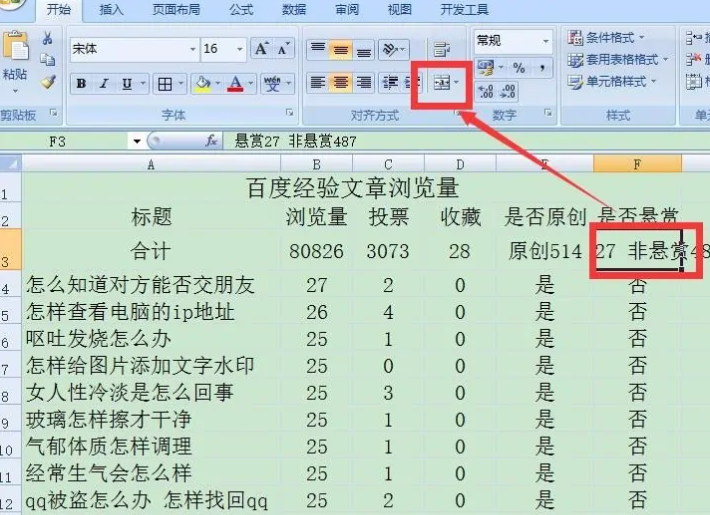Screen dimensions: 710x515
Task: Toggle Bold formatting
Action: coord(82,84)
